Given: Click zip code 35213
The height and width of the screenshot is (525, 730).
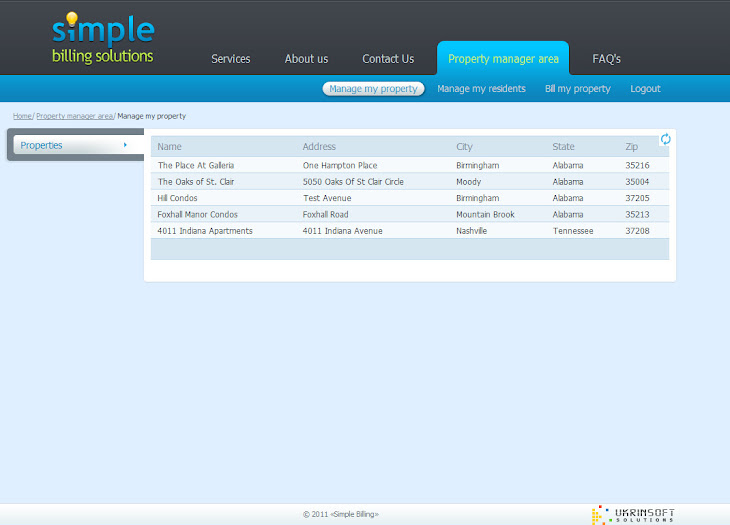Looking at the screenshot, I should pyautogui.click(x=637, y=215).
